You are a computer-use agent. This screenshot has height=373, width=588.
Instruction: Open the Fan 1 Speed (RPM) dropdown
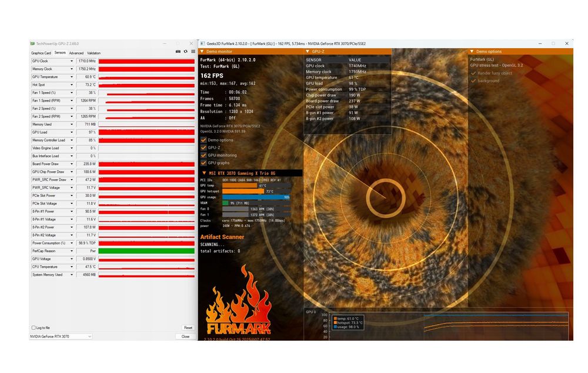point(71,101)
